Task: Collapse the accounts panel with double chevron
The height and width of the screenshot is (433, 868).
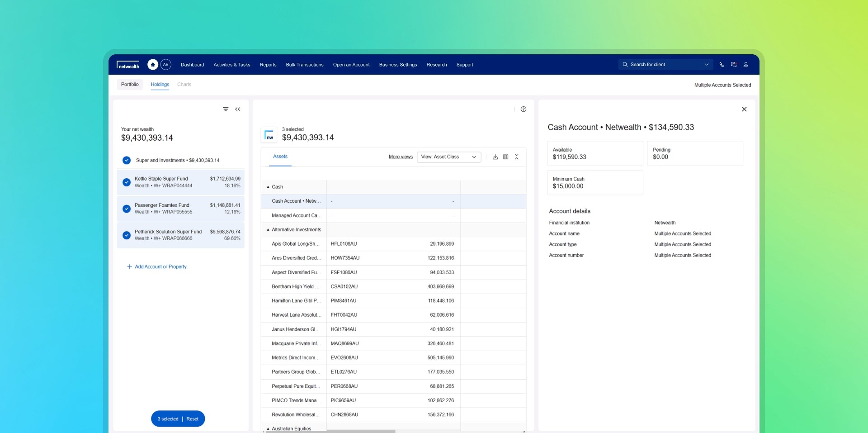Action: pyautogui.click(x=238, y=109)
